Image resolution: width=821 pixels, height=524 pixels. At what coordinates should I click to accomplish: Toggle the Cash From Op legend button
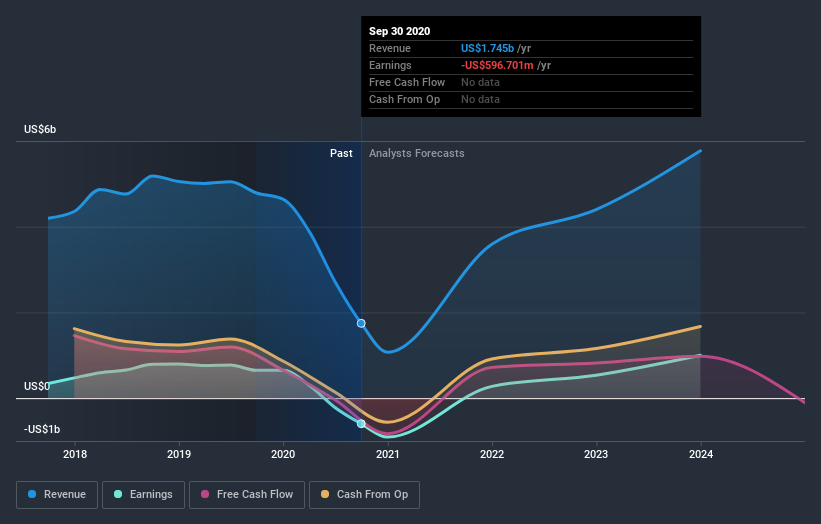(364, 495)
